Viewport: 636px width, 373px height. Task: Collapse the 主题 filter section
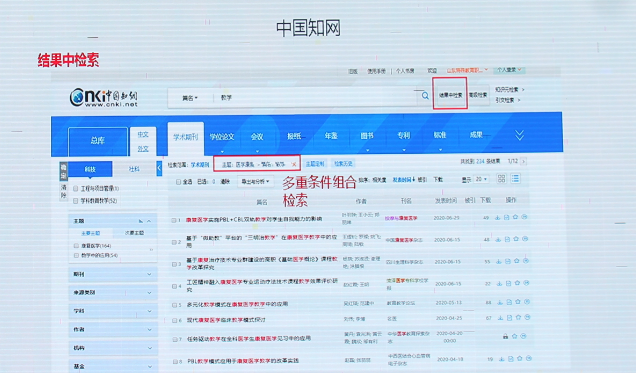coord(149,221)
